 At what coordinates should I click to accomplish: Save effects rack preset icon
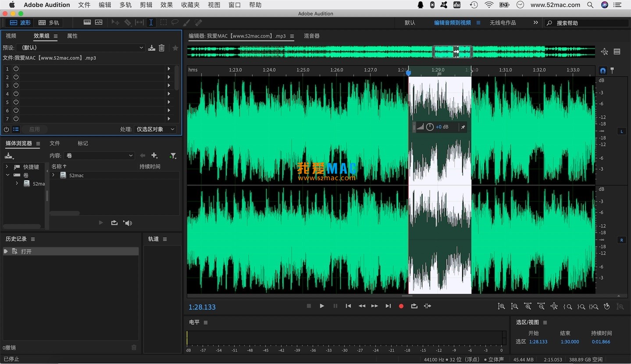pos(152,48)
